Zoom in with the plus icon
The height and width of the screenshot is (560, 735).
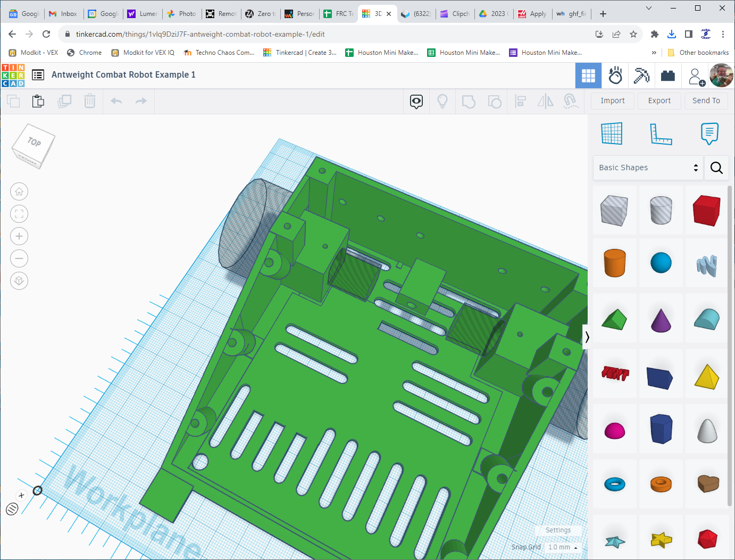(x=19, y=236)
